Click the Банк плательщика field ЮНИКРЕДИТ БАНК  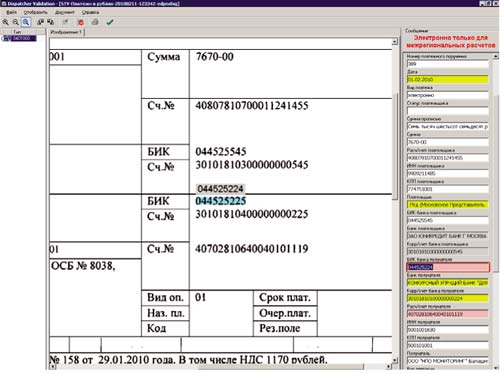[x=447, y=236]
